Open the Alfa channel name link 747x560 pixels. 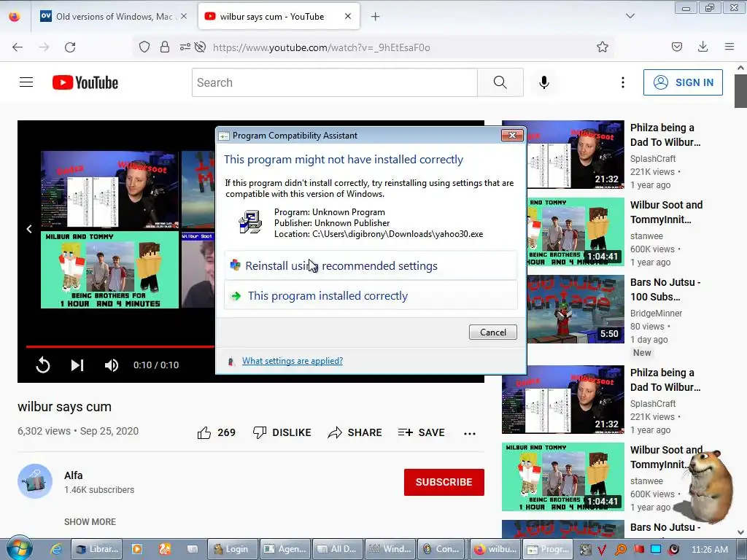[74, 475]
